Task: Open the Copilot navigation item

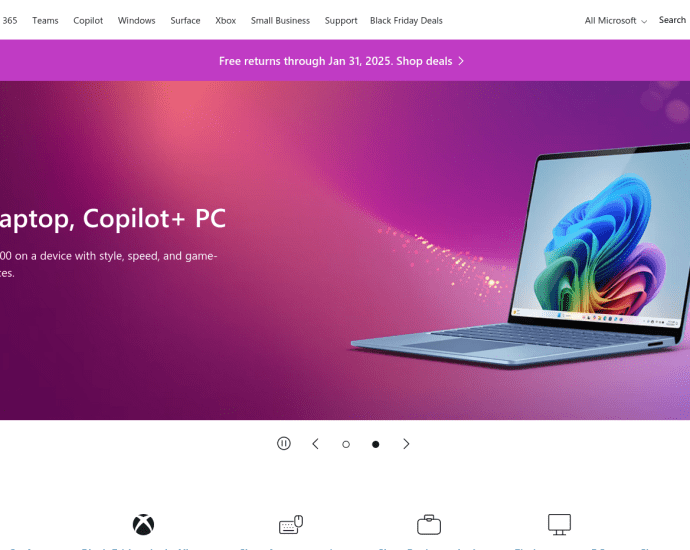Action: (x=88, y=21)
